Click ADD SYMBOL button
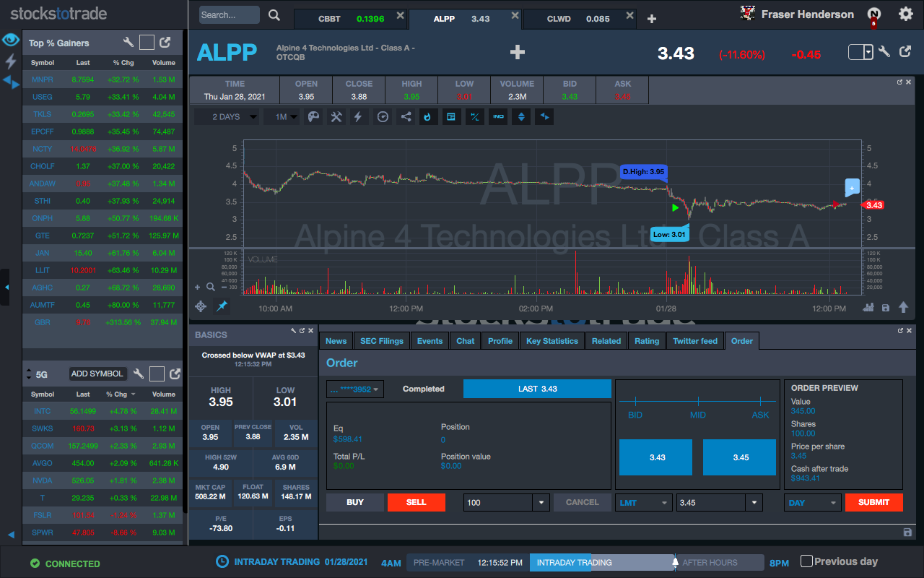 pos(97,374)
